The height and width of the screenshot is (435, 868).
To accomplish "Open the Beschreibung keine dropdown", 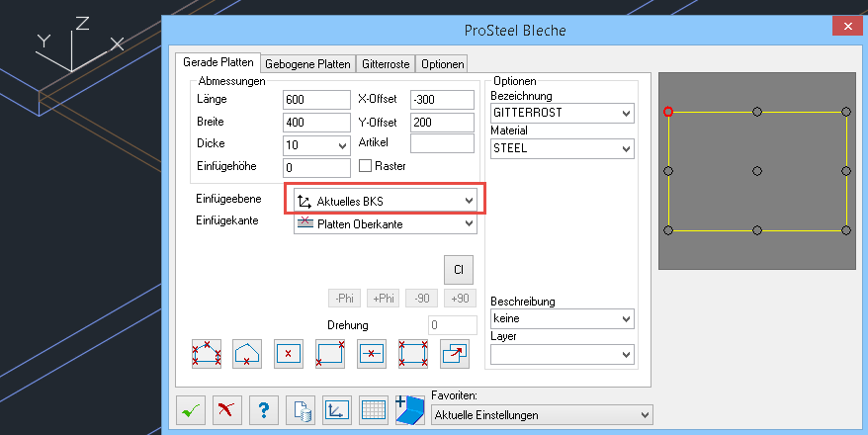I will (x=562, y=318).
